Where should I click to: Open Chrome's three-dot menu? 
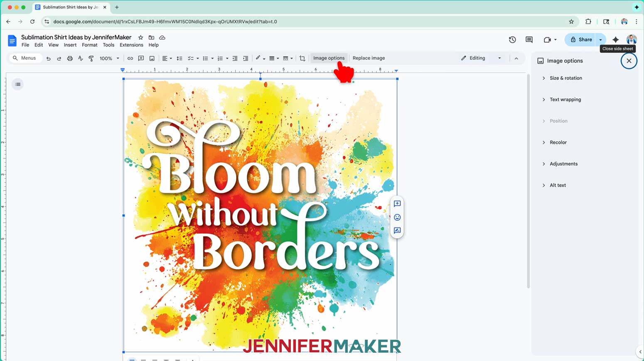click(x=636, y=22)
